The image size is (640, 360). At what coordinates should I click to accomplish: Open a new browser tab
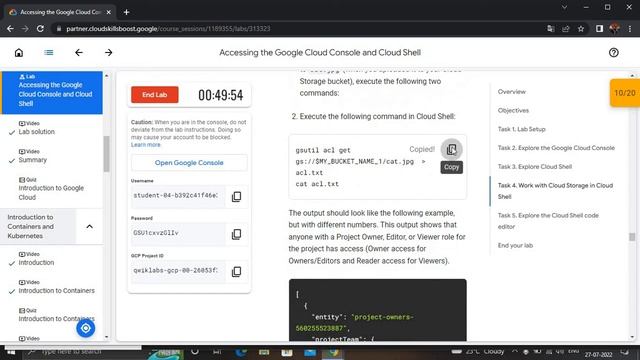127,12
